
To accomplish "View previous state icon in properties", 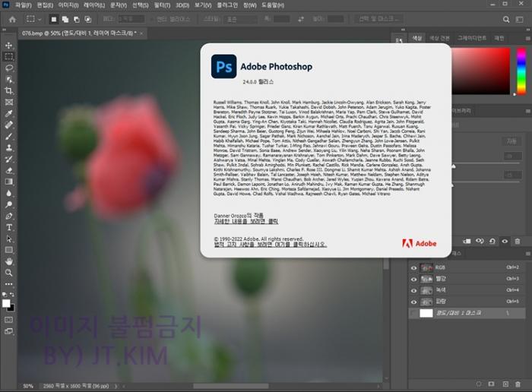I will (x=480, y=241).
